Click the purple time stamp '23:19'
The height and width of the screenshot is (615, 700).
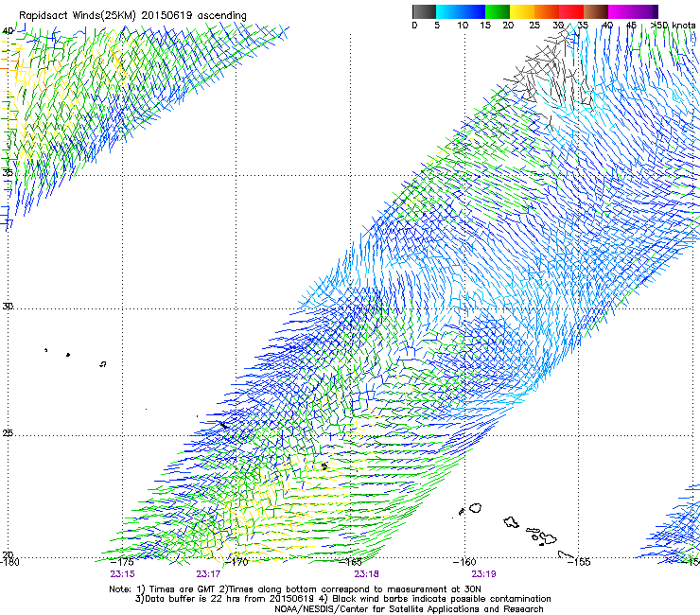(484, 574)
